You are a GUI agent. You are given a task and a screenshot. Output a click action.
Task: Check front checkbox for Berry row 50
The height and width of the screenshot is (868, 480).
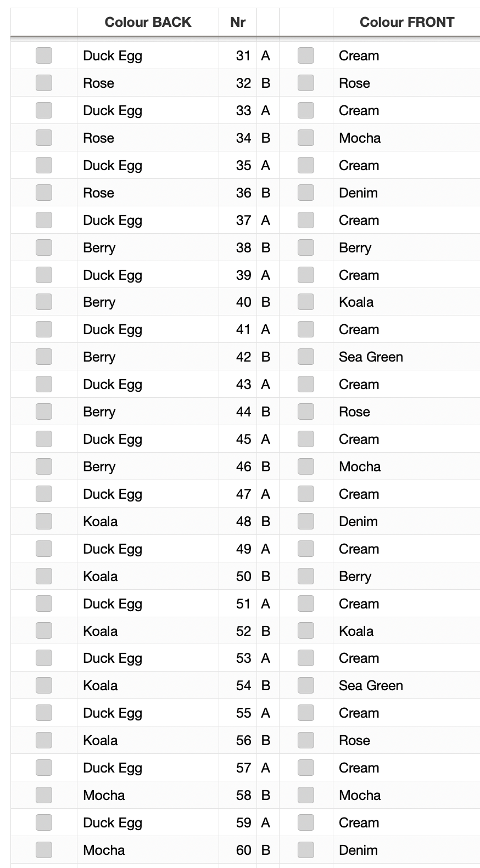[x=306, y=576]
